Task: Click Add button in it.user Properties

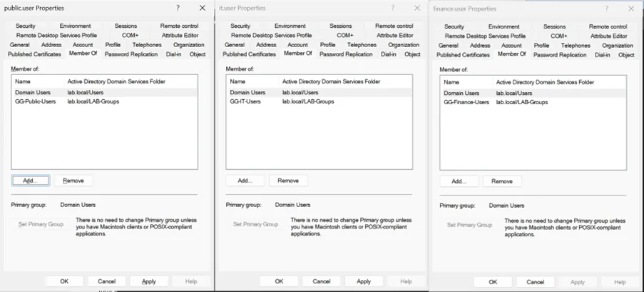Action: [245, 181]
